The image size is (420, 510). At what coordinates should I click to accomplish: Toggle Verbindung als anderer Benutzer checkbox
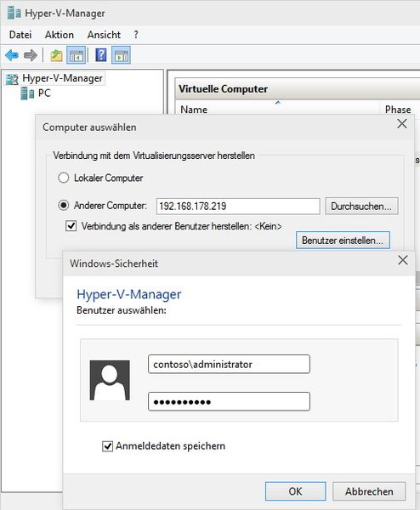tap(71, 226)
